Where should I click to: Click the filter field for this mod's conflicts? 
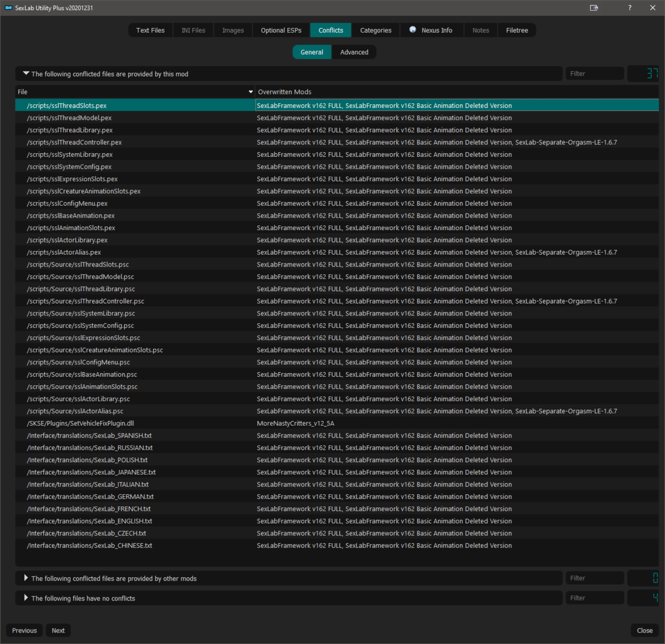(595, 73)
